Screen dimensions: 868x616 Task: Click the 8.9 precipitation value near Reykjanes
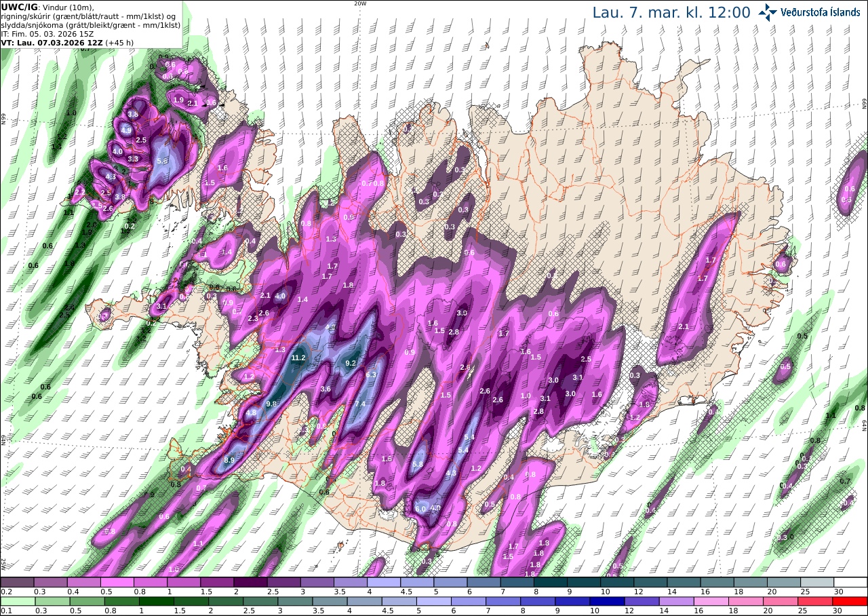[x=229, y=461]
